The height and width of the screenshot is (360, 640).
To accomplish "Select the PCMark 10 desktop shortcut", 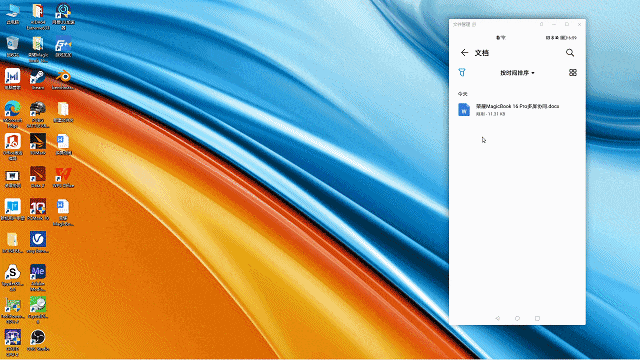I will click(38, 210).
